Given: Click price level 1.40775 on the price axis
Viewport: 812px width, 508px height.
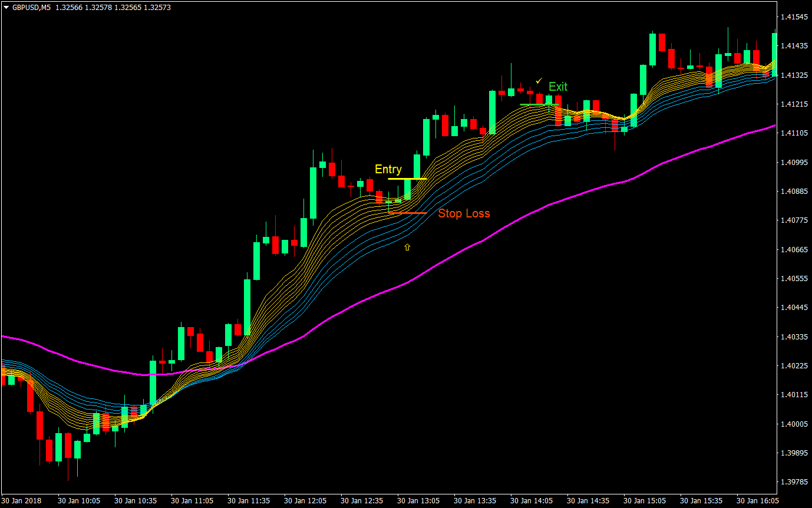Looking at the screenshot, I should [794, 220].
